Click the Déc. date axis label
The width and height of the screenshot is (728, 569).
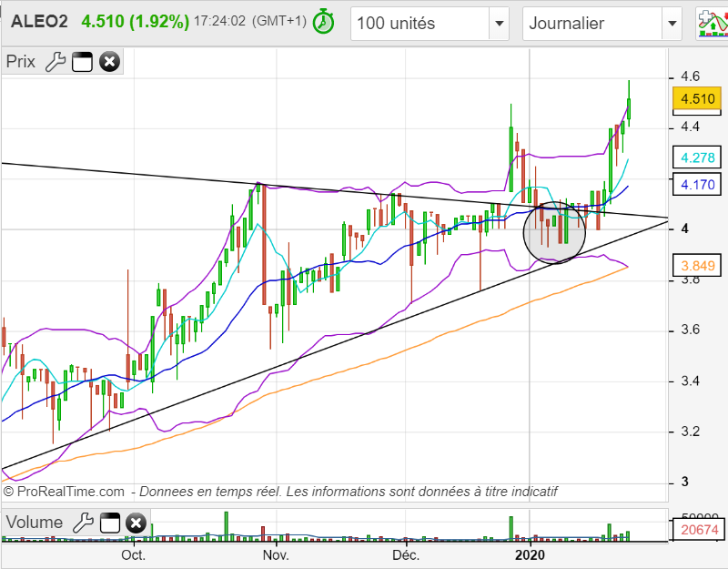coord(406,554)
